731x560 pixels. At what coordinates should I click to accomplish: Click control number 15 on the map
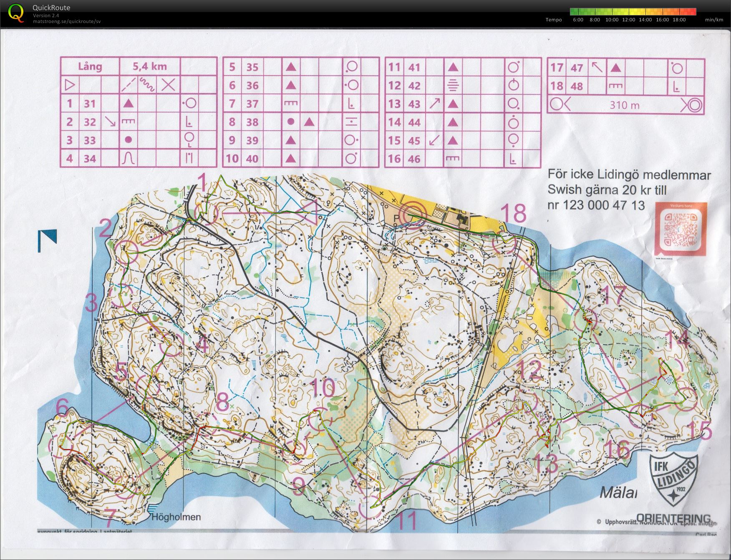(x=699, y=431)
